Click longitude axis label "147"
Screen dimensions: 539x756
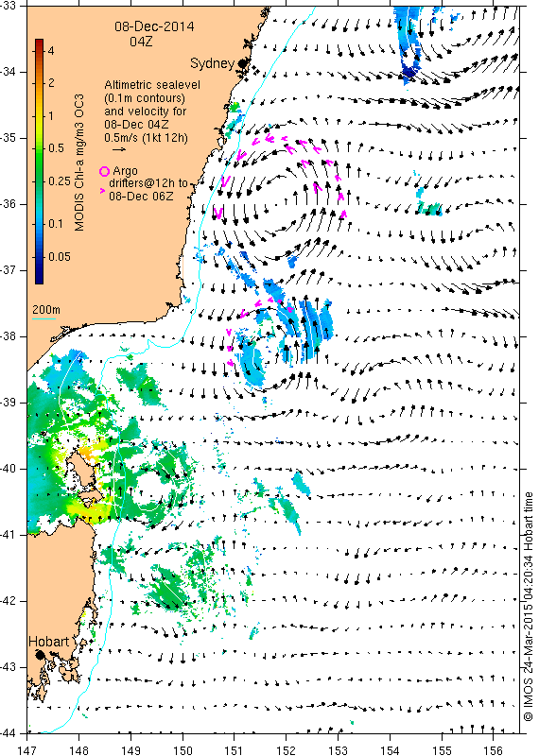pos(27,749)
